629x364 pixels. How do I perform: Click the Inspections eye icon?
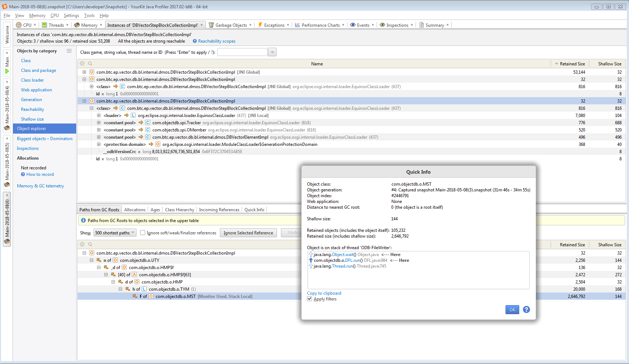382,25
